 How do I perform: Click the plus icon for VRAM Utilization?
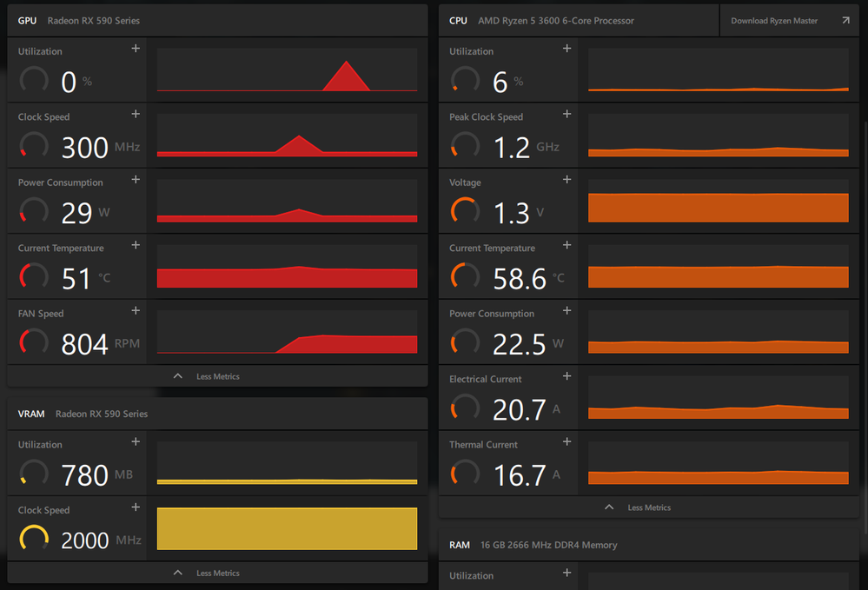136,441
